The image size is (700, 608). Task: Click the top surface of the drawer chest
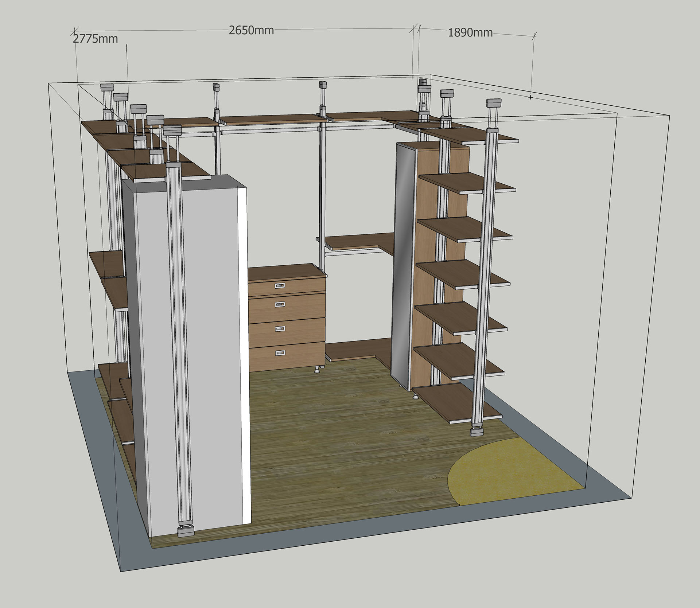click(284, 272)
